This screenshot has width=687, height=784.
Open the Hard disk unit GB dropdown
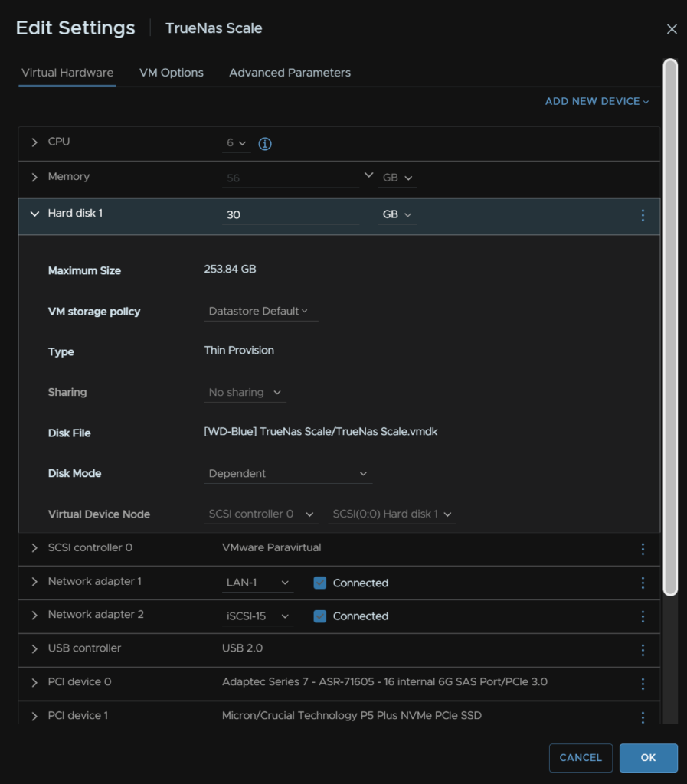397,214
